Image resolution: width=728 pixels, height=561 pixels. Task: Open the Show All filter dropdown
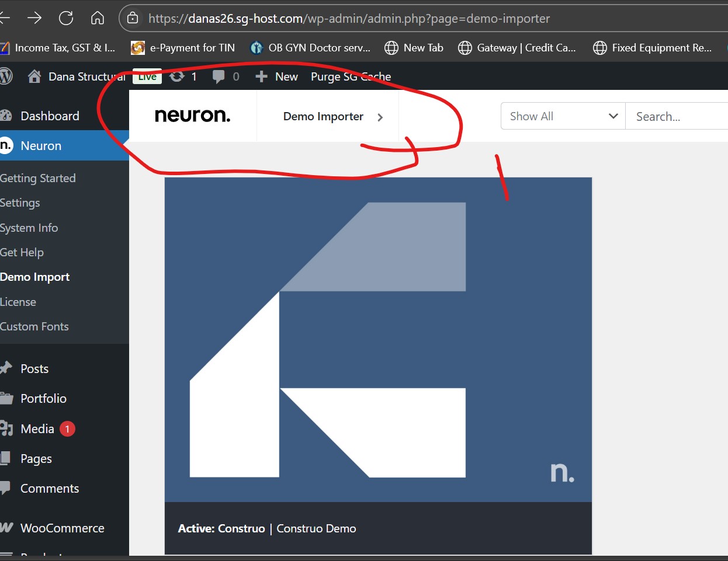[x=563, y=116]
